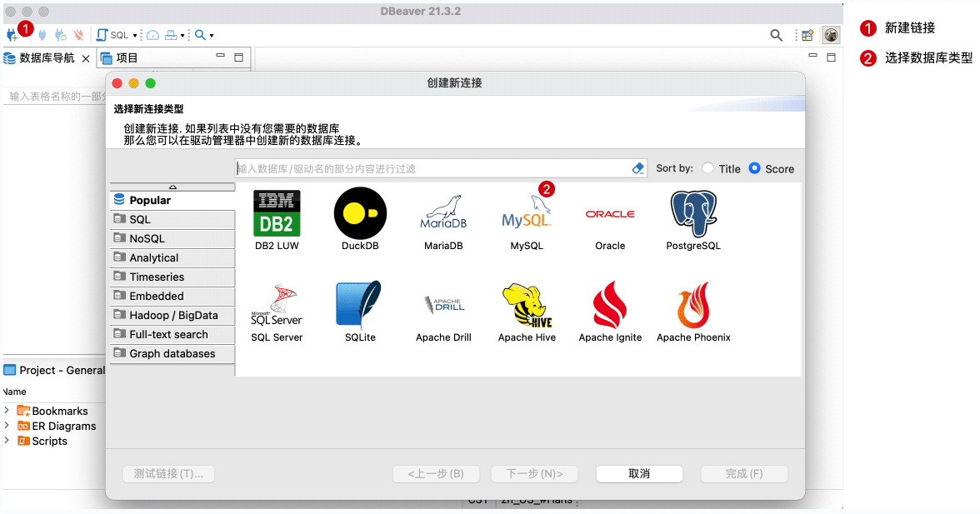Open the search toolbar dropdown arrow
Image resolution: width=980 pixels, height=514 pixels.
[212, 36]
